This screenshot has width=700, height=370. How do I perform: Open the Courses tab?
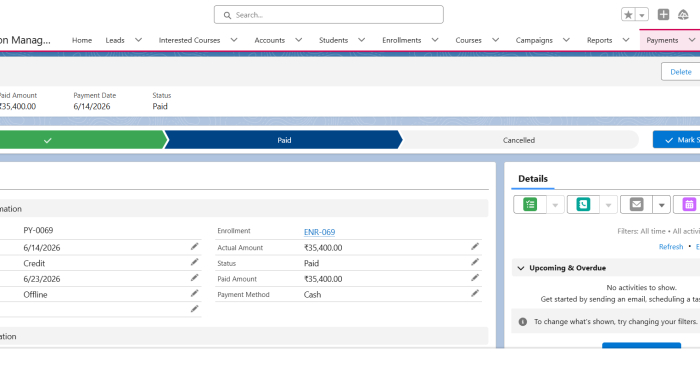(x=468, y=40)
